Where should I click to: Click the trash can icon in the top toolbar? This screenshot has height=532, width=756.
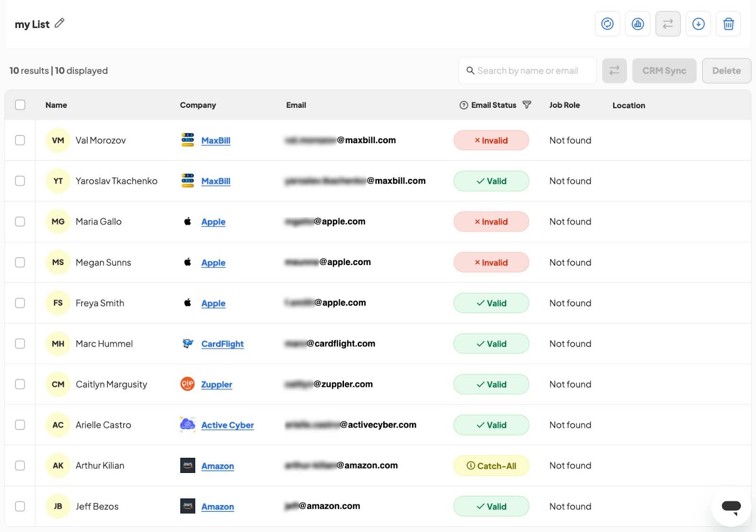[728, 24]
